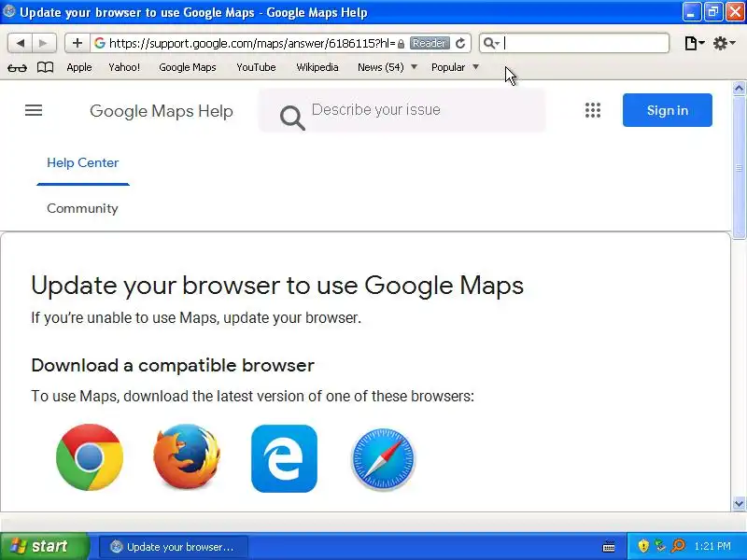
Task: Click the 1:21 PM clock
Action: [712, 546]
